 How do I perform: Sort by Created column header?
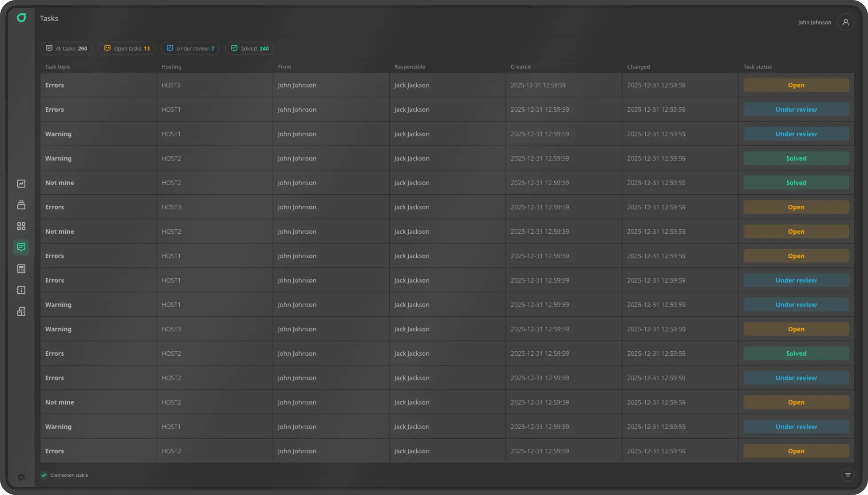click(x=520, y=67)
